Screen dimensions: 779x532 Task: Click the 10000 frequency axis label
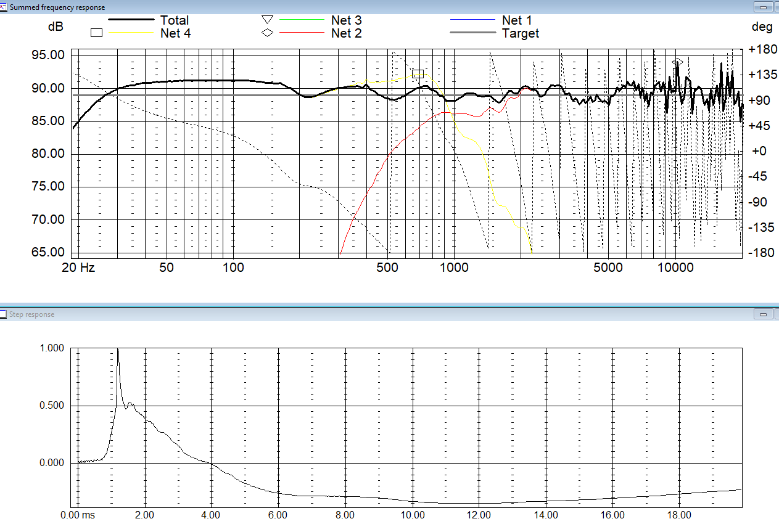(x=675, y=268)
